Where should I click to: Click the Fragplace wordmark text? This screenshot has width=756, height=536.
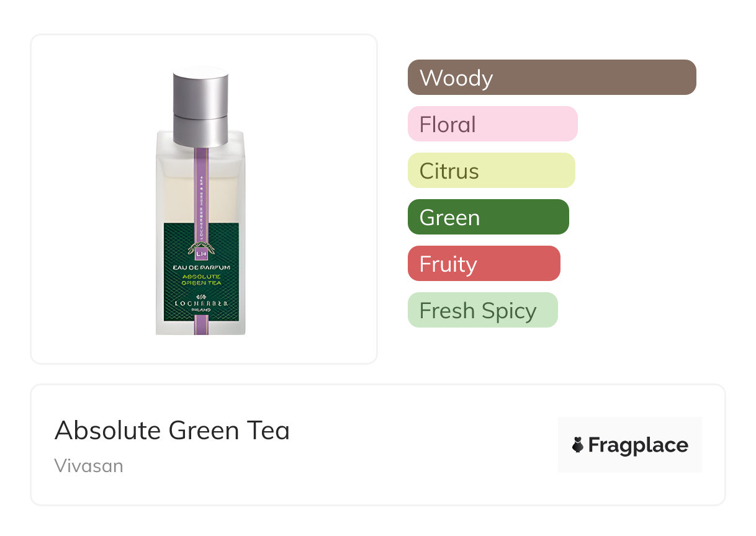coord(638,445)
